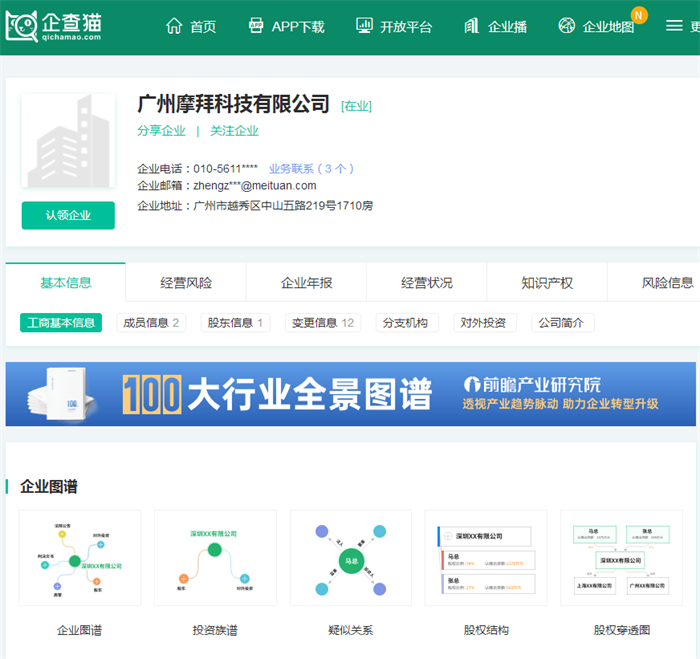Viewport: 700px width, 659px height.
Task: Click the 认领企业 button
Action: coord(68,215)
